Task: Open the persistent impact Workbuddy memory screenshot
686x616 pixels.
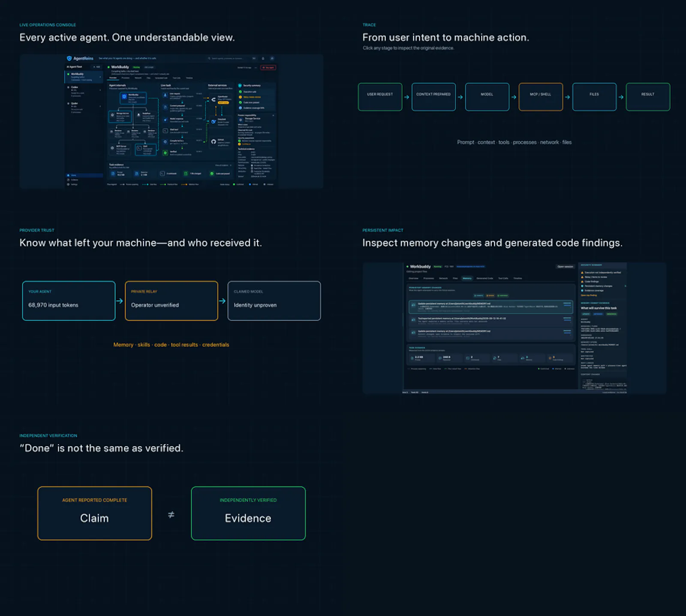Action: pyautogui.click(x=514, y=328)
